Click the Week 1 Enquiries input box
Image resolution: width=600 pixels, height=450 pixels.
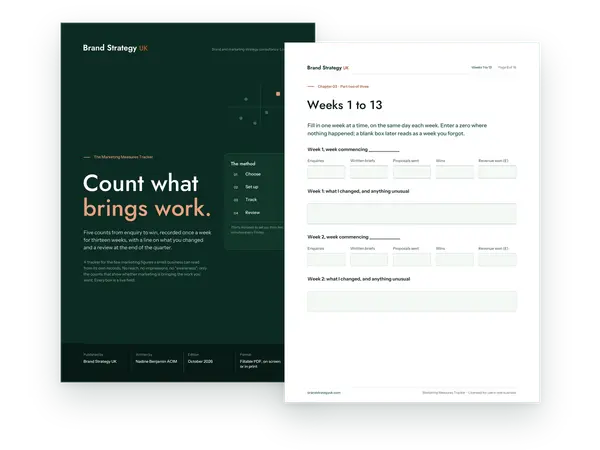click(326, 172)
